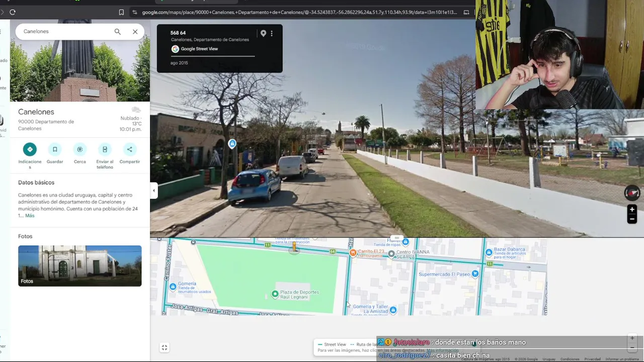Rotate view using the compass control

click(632, 193)
